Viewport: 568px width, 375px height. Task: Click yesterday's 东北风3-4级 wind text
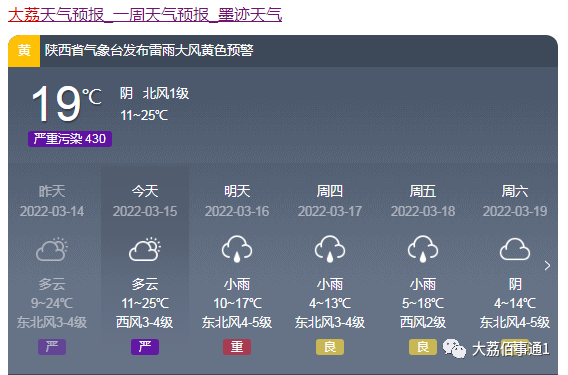52,322
